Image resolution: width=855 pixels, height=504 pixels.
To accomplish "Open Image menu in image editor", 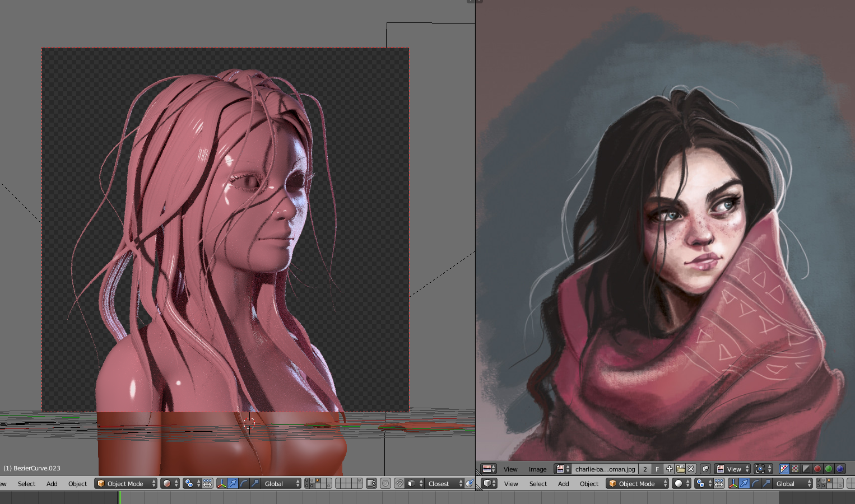I will pyautogui.click(x=537, y=469).
